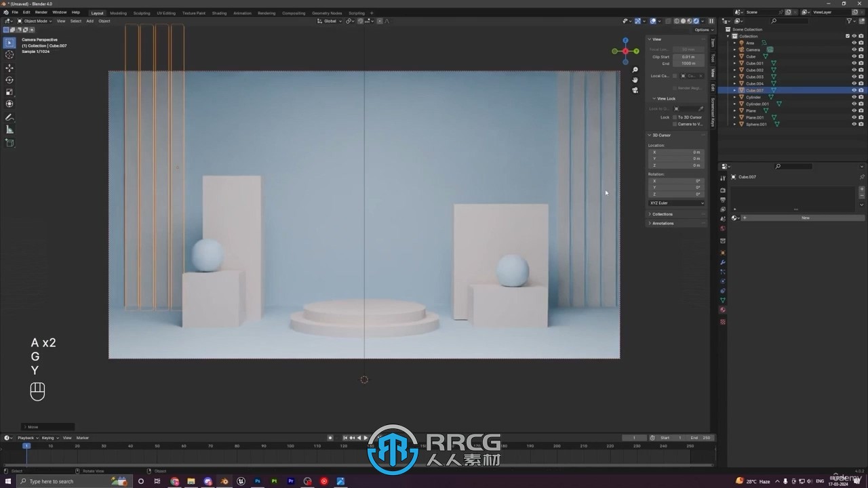Viewport: 868px width, 488px height.
Task: Select the Add Cube tool
Action: click(x=9, y=143)
